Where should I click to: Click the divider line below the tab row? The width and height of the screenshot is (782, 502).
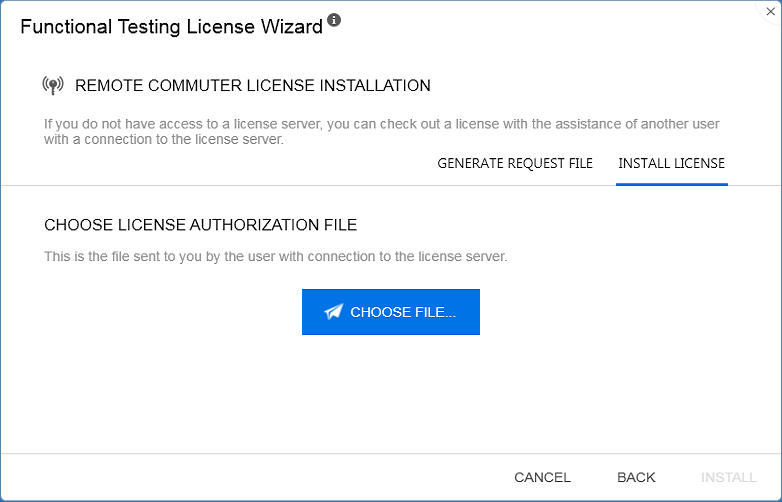pyautogui.click(x=300, y=185)
